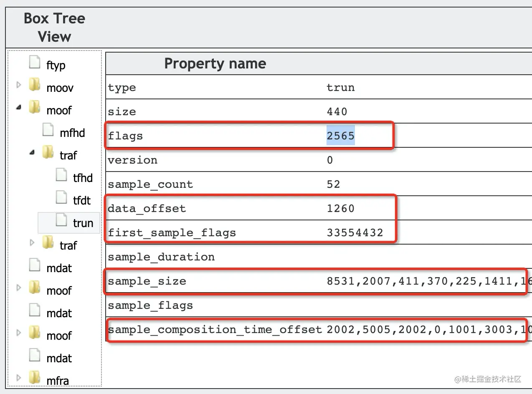Click the sample_count value 52
The width and height of the screenshot is (532, 394).
[333, 184]
